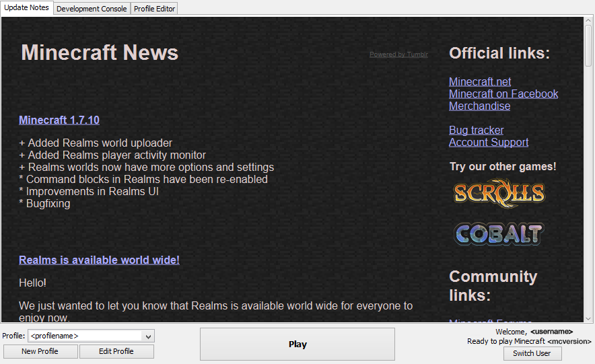
Task: Click the Official links heading
Action: [x=499, y=53]
